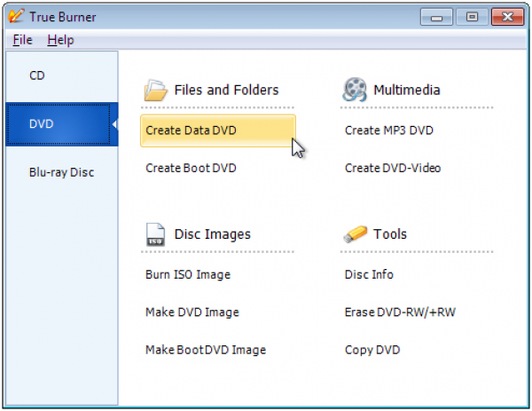Screen dimensions: 532x411
Task: Select Make DVD Image
Action: [192, 312]
